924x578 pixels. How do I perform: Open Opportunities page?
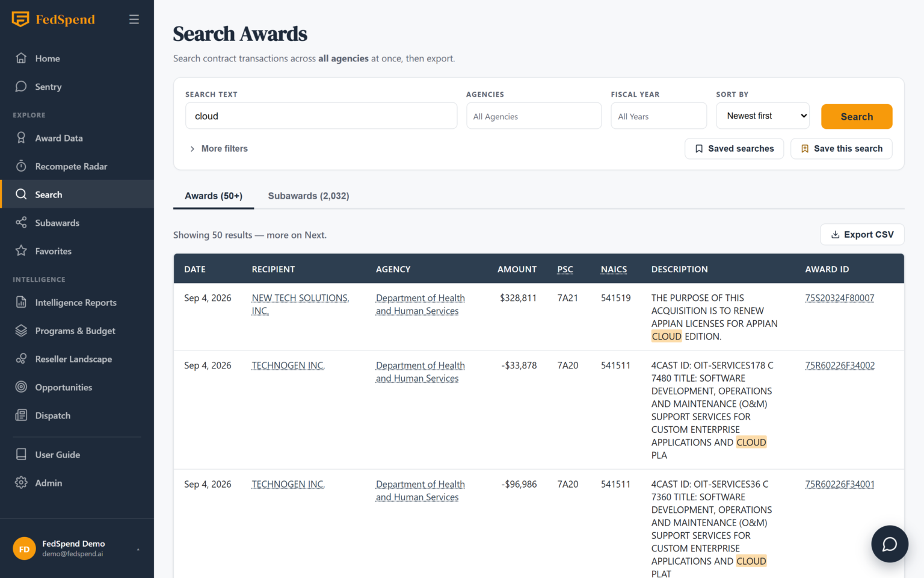pos(77,387)
